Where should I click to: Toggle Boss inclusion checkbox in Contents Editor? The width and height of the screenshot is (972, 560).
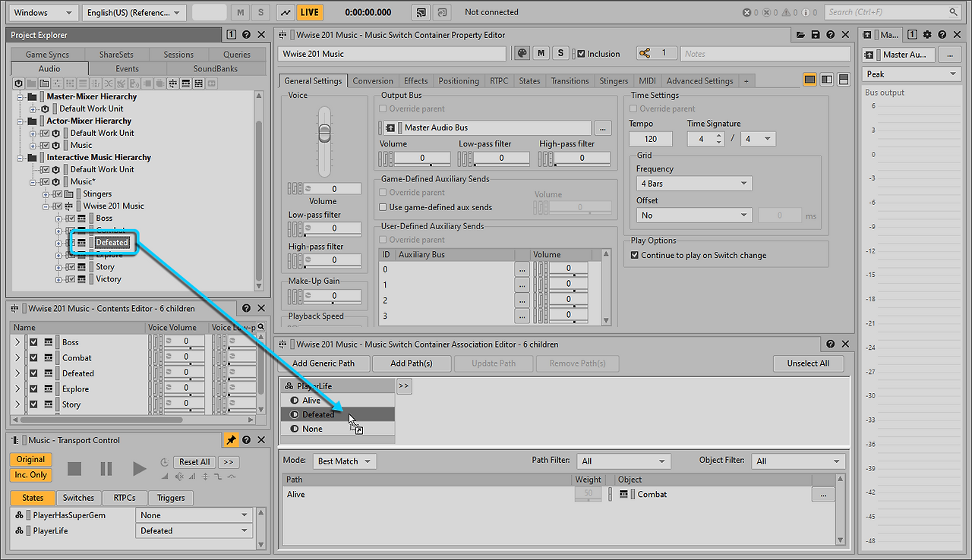coord(33,342)
